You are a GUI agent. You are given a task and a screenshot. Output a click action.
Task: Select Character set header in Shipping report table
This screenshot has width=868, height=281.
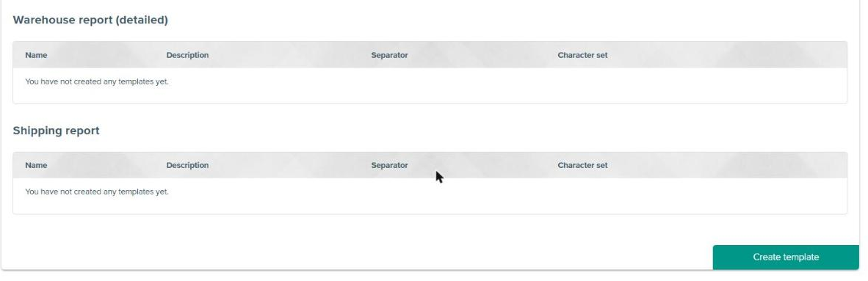tap(582, 165)
